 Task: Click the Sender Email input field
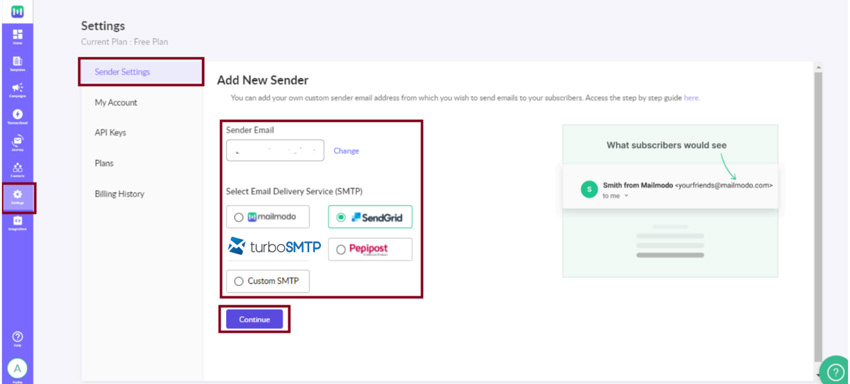coord(275,150)
